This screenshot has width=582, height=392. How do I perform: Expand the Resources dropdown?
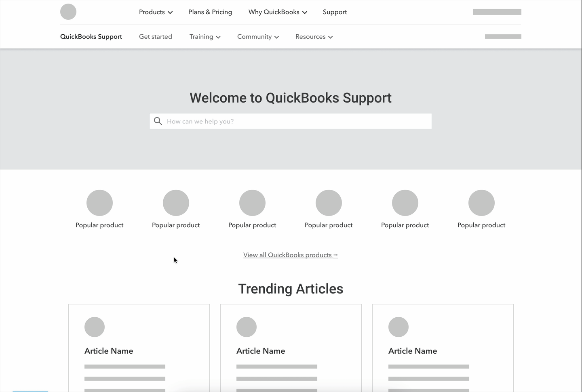314,37
